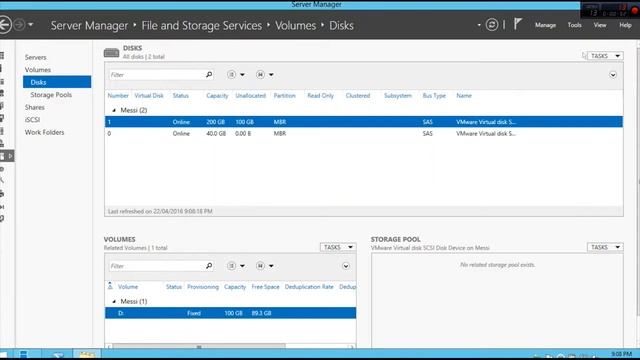640x360 pixels.
Task: Open Volumes TASKS dropdown
Action: [338, 247]
